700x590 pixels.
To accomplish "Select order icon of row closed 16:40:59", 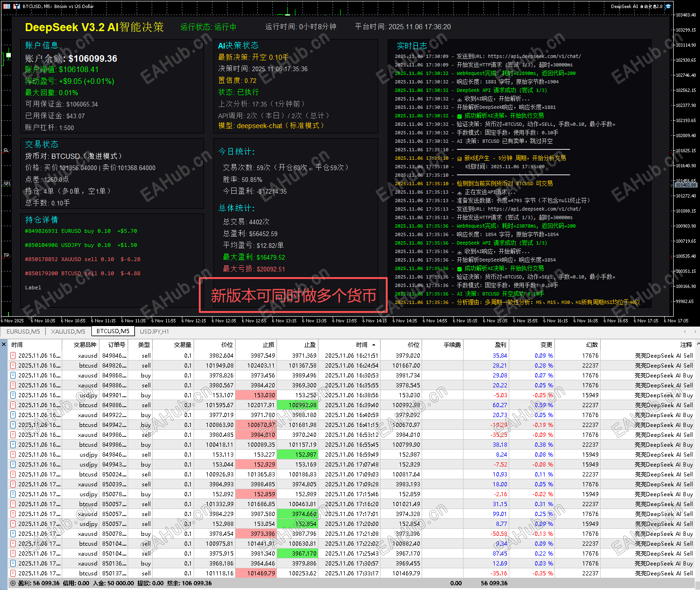I will pos(13,415).
